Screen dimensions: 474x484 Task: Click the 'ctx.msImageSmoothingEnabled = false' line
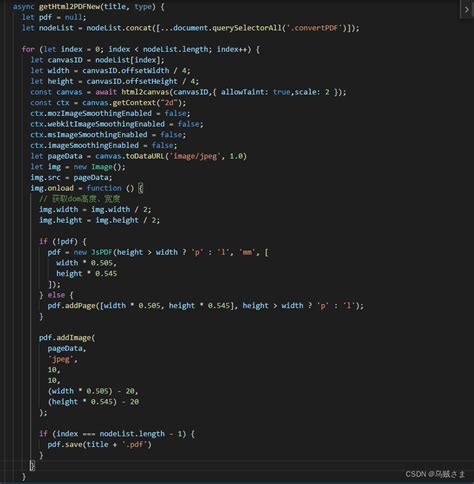click(108, 135)
